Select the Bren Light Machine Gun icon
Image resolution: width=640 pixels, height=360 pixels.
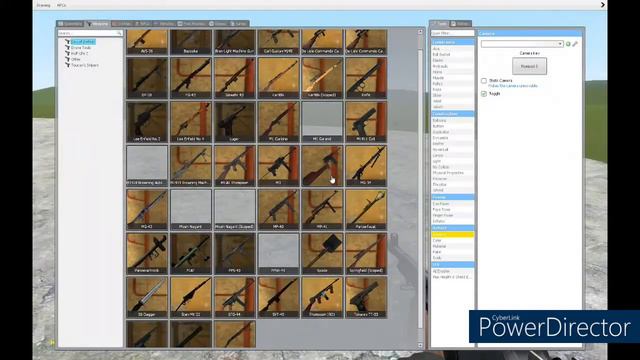tap(235, 42)
